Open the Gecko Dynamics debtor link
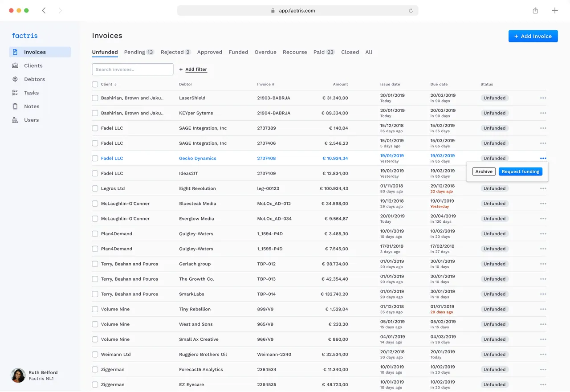570x392 pixels. [x=198, y=159]
